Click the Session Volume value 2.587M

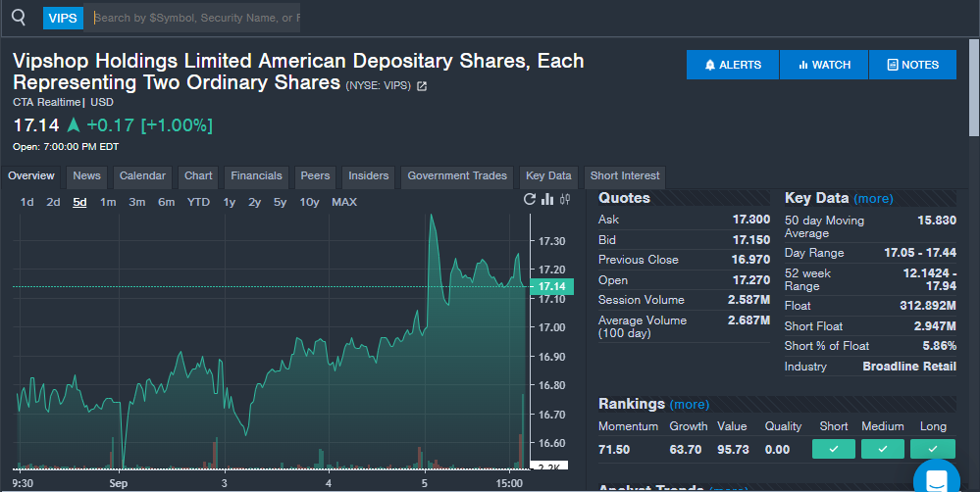coord(748,300)
